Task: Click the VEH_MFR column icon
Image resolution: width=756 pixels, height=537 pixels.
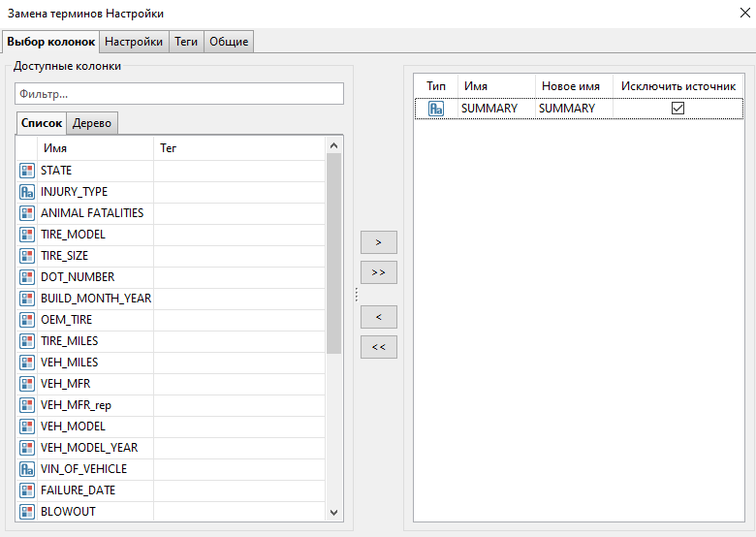Action: click(27, 384)
